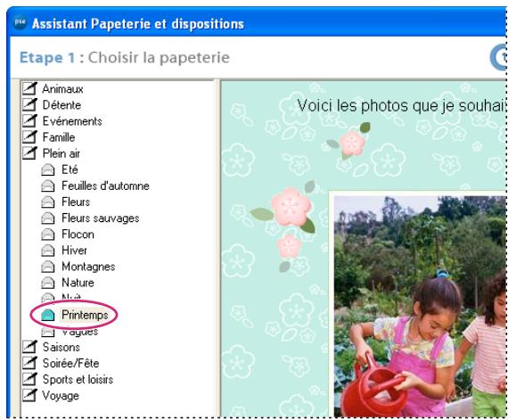Click the envelope icon beside Hiver

pos(48,251)
